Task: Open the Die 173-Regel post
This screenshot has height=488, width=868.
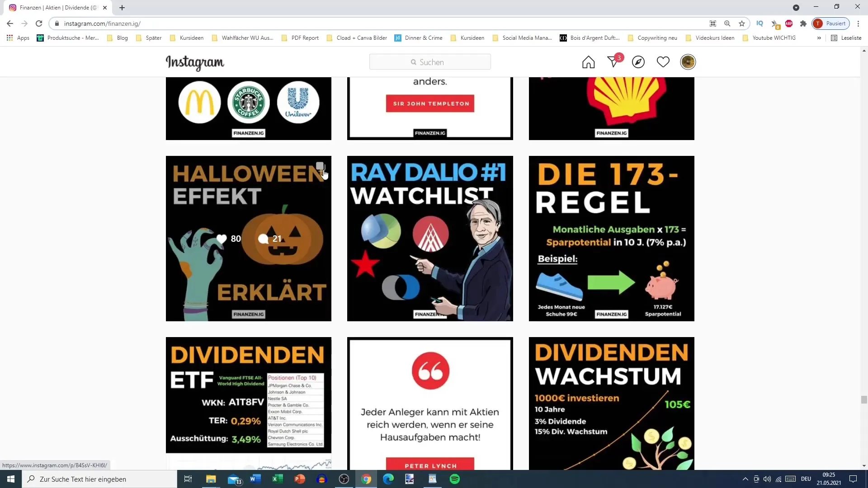Action: (x=612, y=239)
